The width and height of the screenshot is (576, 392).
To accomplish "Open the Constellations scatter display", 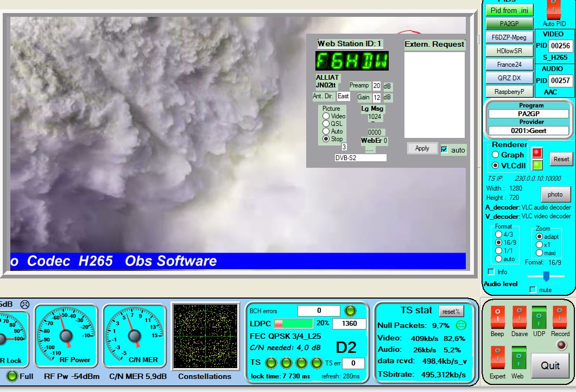I will (206, 336).
